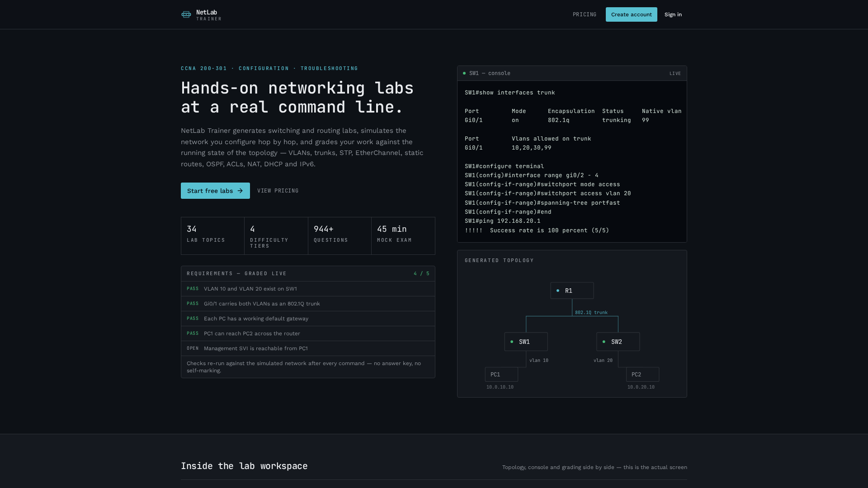
Task: Select the SW1 switch node in topology
Action: pyautogui.click(x=526, y=342)
